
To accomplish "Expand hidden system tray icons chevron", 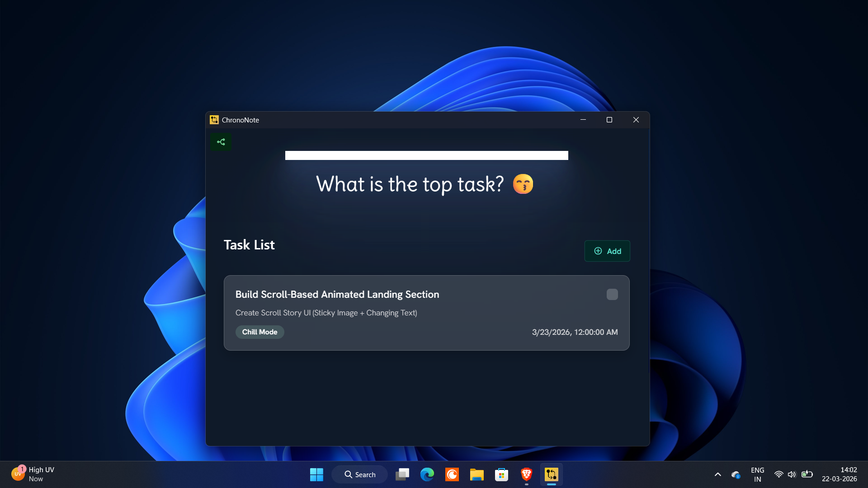I will (717, 474).
